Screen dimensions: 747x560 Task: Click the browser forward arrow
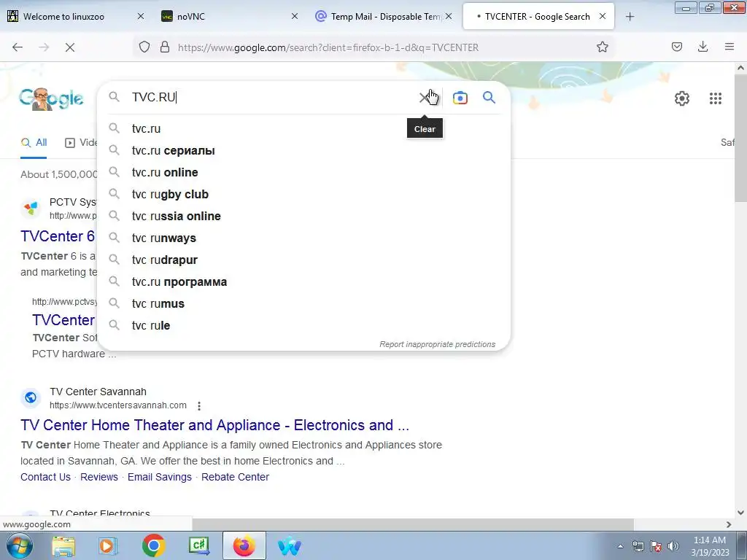pyautogui.click(x=44, y=47)
